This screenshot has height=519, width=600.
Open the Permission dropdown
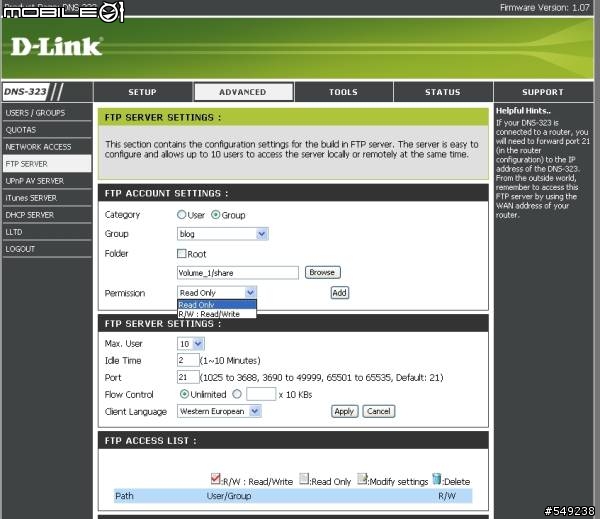(217, 293)
